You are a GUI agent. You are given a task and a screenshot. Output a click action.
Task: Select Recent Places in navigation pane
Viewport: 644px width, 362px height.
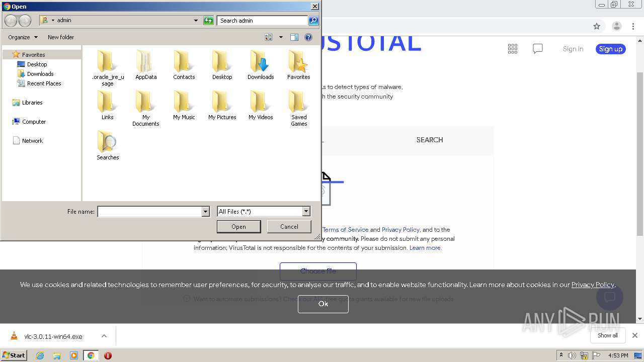pos(44,83)
